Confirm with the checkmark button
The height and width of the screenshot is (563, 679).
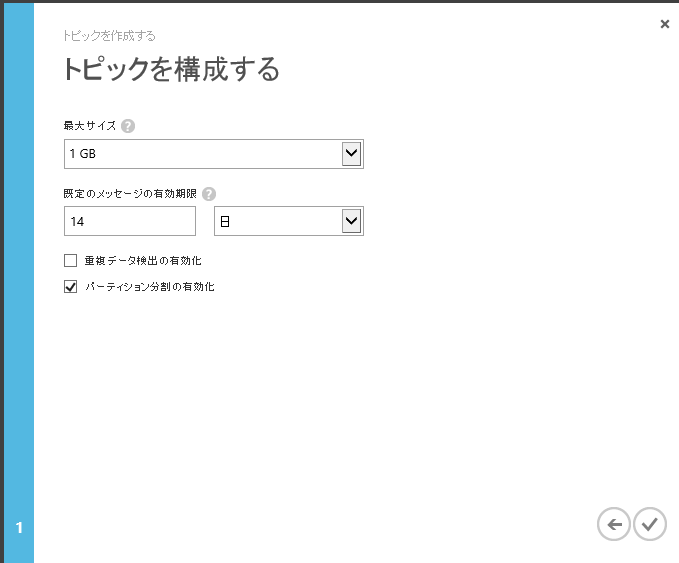(650, 523)
